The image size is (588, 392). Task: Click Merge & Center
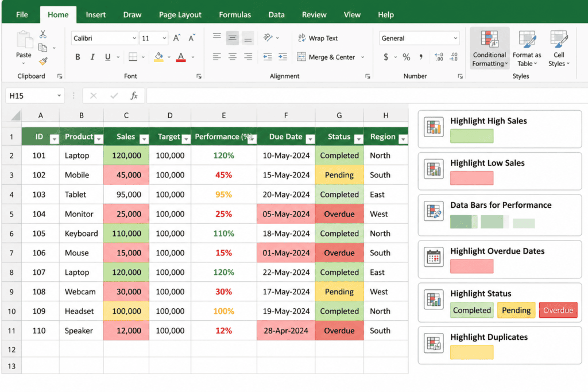click(326, 57)
